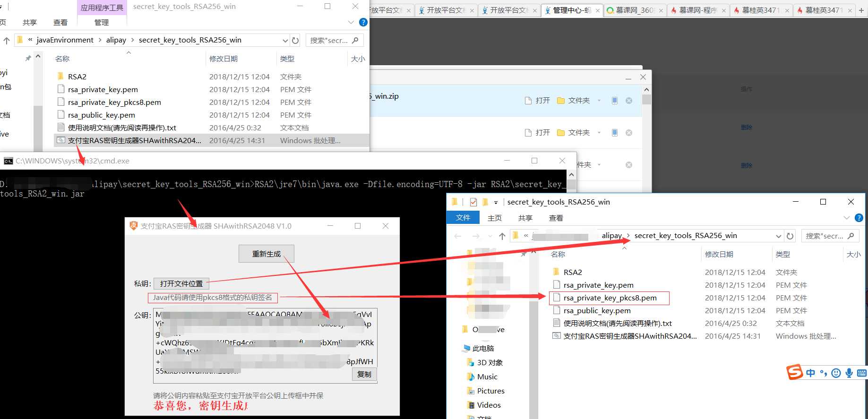Image resolution: width=868 pixels, height=419 pixels.
Task: Open the 查看 tab in the left Explorer
Action: tap(60, 22)
